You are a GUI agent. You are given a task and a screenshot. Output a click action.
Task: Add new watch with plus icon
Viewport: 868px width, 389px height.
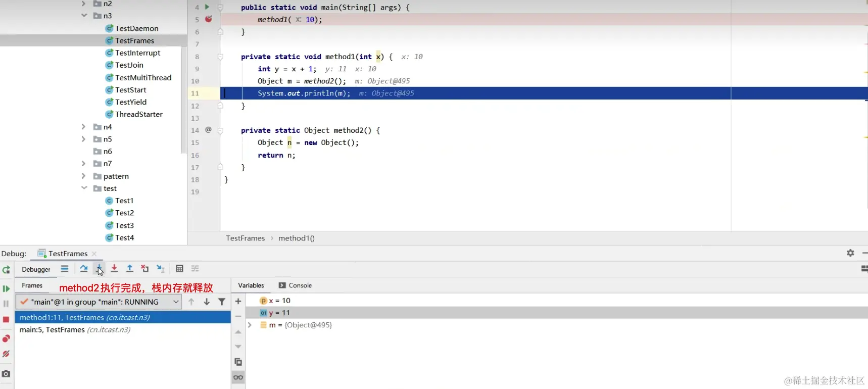(238, 301)
